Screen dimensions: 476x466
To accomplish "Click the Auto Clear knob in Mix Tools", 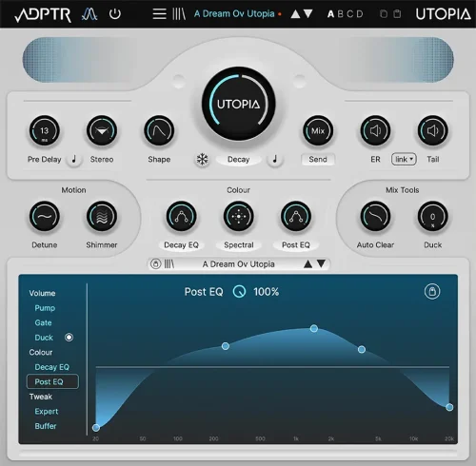I will pyautogui.click(x=375, y=217).
